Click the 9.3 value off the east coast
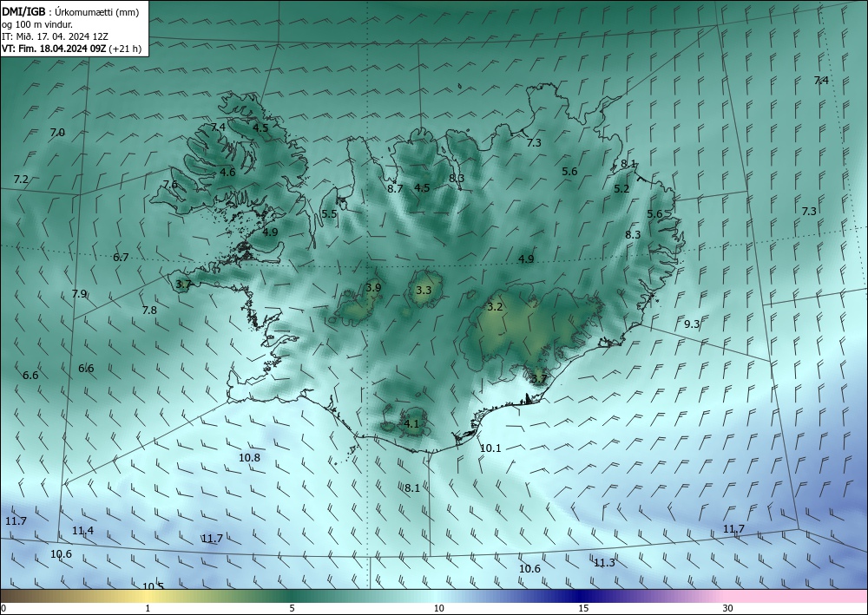This screenshot has height=615, width=868. click(692, 324)
